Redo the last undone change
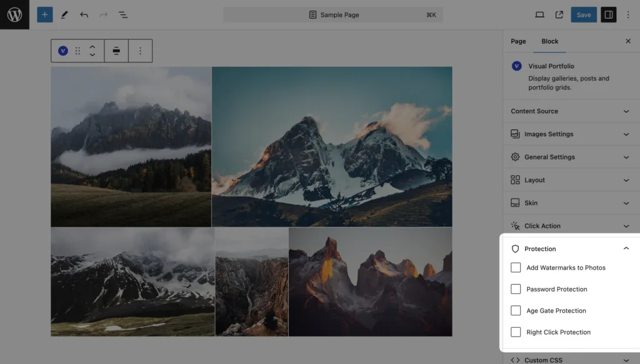The width and height of the screenshot is (640, 364). (104, 15)
